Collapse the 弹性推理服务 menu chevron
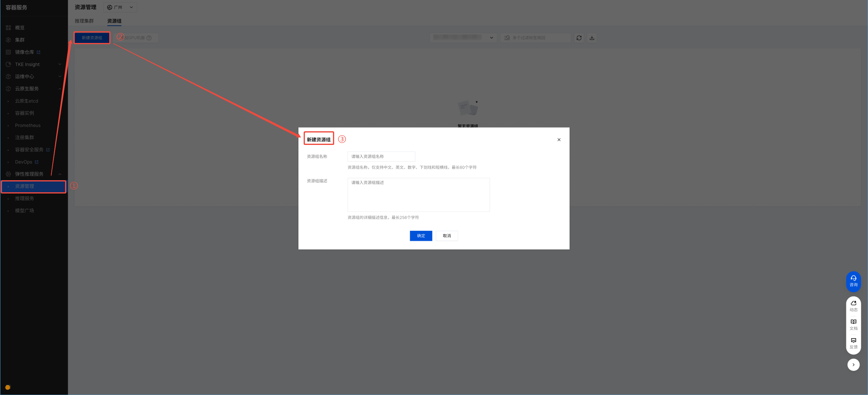The height and width of the screenshot is (395, 868). click(60, 174)
